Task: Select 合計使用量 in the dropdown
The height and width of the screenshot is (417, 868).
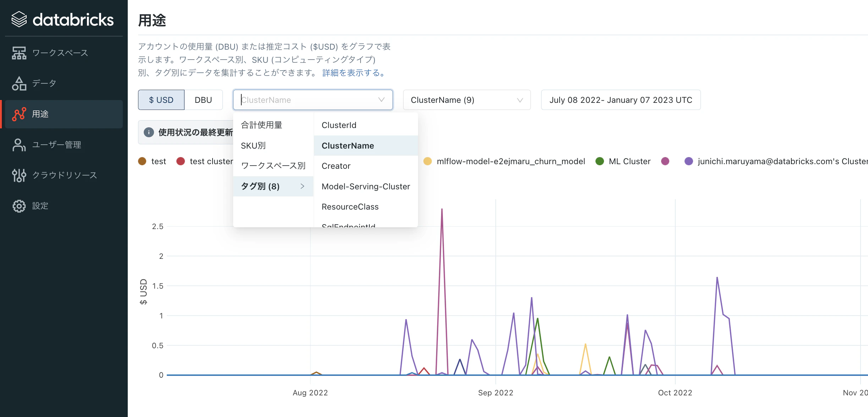Action: (273, 125)
